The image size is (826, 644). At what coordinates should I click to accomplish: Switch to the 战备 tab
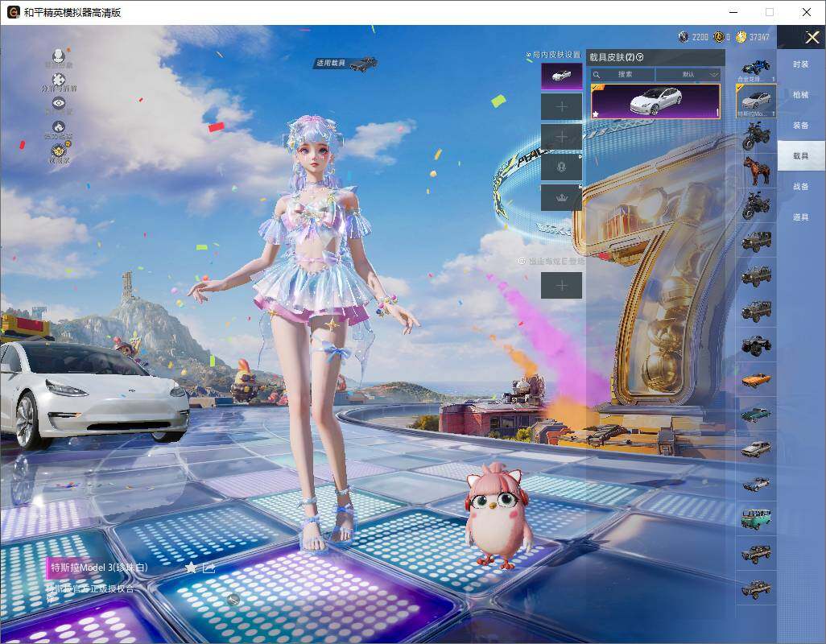coord(801,187)
